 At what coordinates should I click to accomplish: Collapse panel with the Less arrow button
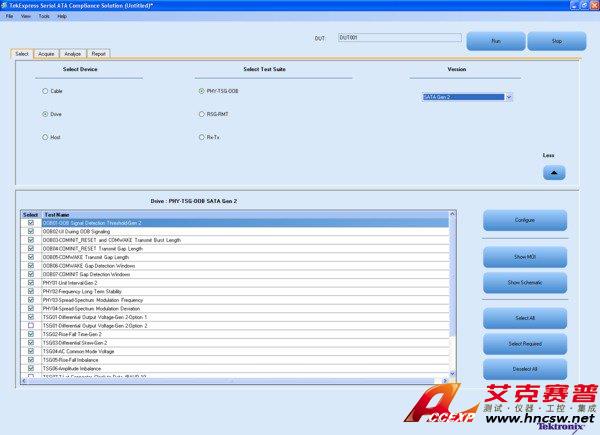(x=553, y=172)
